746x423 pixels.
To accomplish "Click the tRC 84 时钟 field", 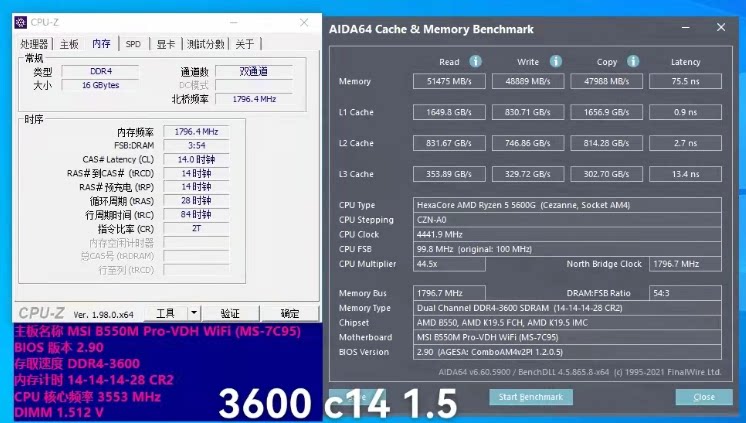I will coord(196,215).
